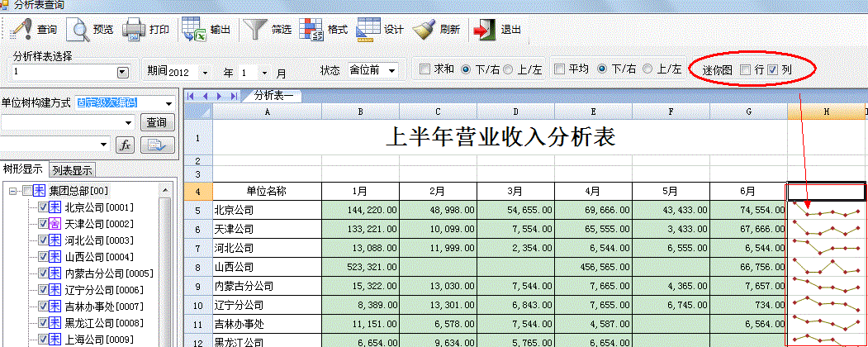Click the 523,321.00 cell

[x=360, y=267]
